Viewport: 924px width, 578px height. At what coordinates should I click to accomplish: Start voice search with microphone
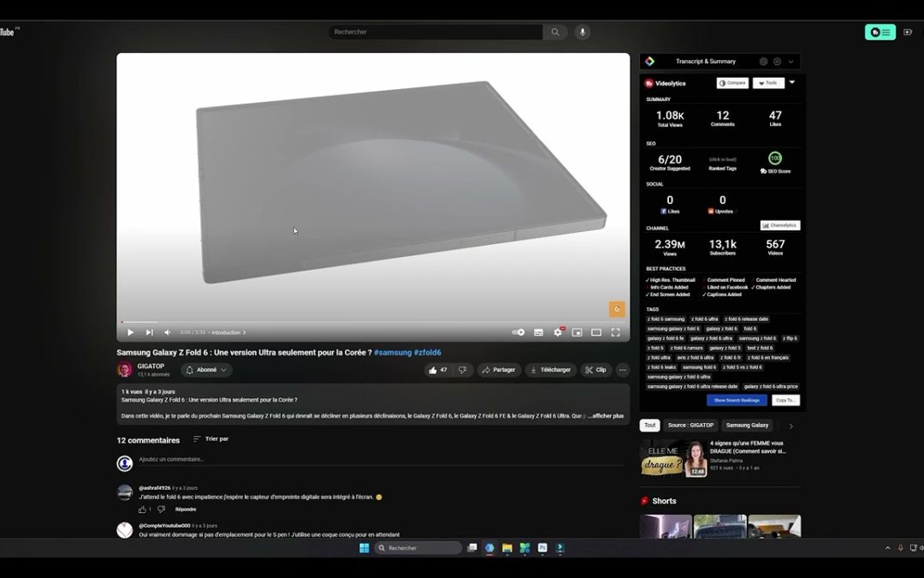[x=583, y=32]
